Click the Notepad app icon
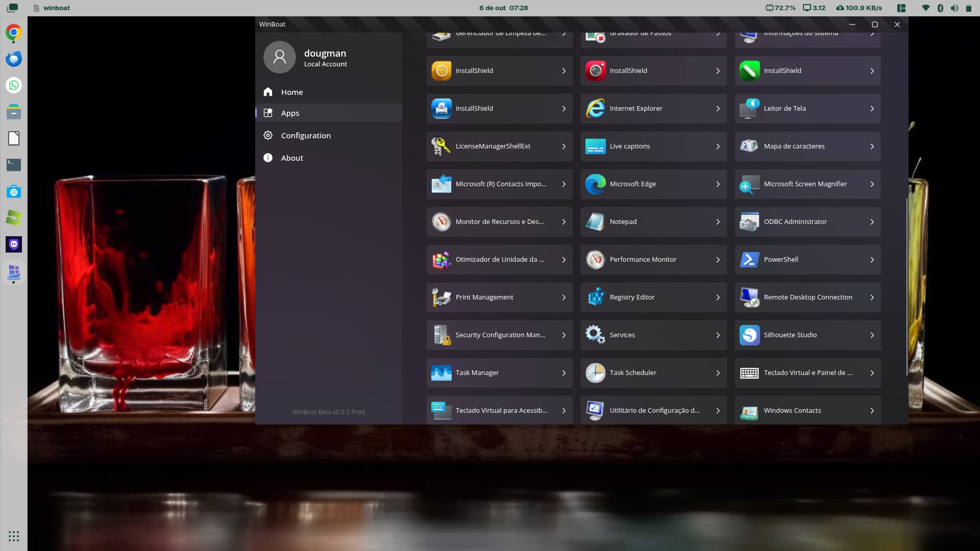Image resolution: width=980 pixels, height=551 pixels. pos(595,222)
